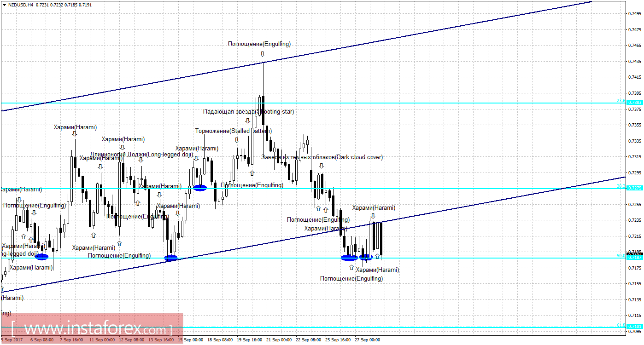Click the Engulfing arrow at the chart top
The image size is (644, 345).
(263, 53)
